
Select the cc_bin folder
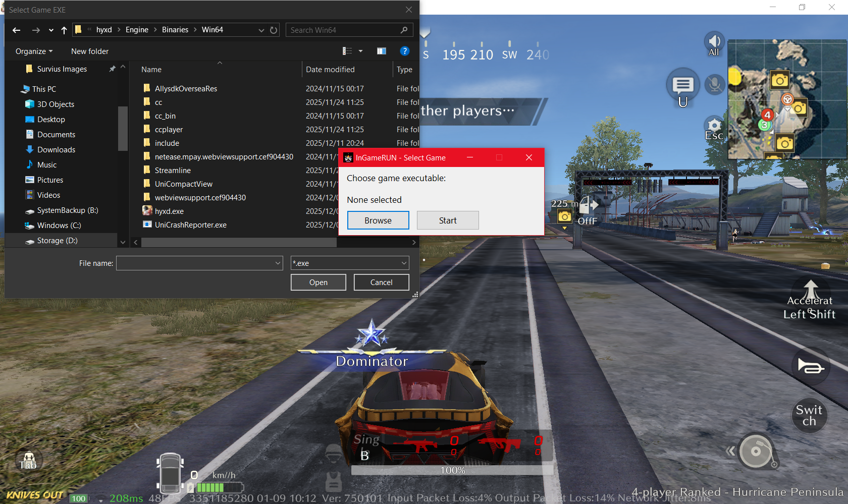[165, 116]
